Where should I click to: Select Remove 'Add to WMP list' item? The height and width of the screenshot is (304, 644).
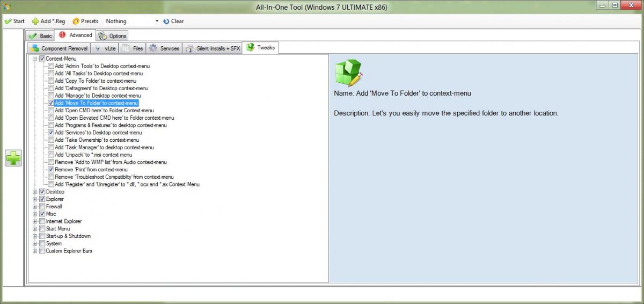coord(111,162)
